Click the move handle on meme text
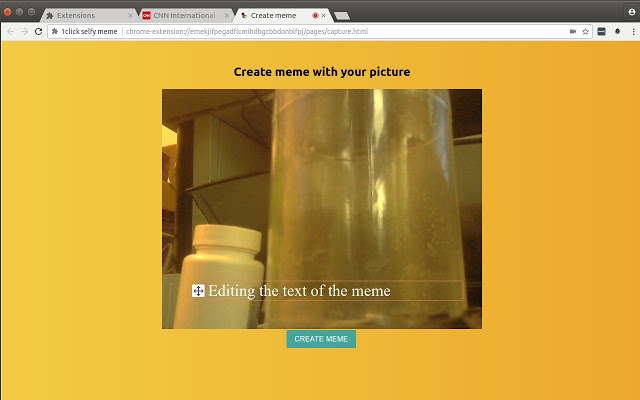The image size is (640, 400). (198, 291)
